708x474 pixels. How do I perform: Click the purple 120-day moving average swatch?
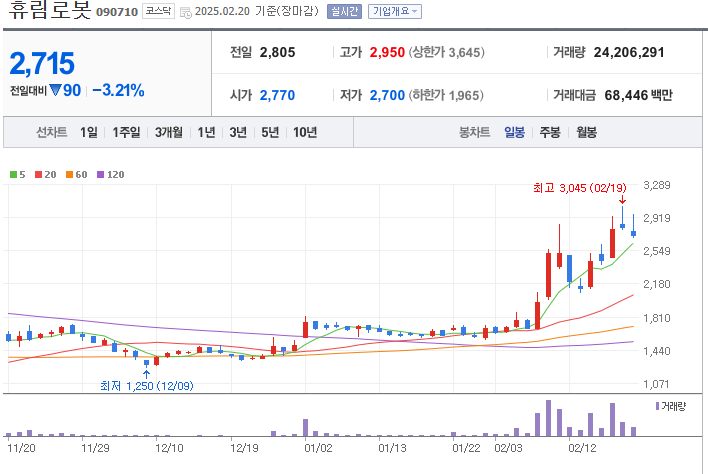(101, 175)
